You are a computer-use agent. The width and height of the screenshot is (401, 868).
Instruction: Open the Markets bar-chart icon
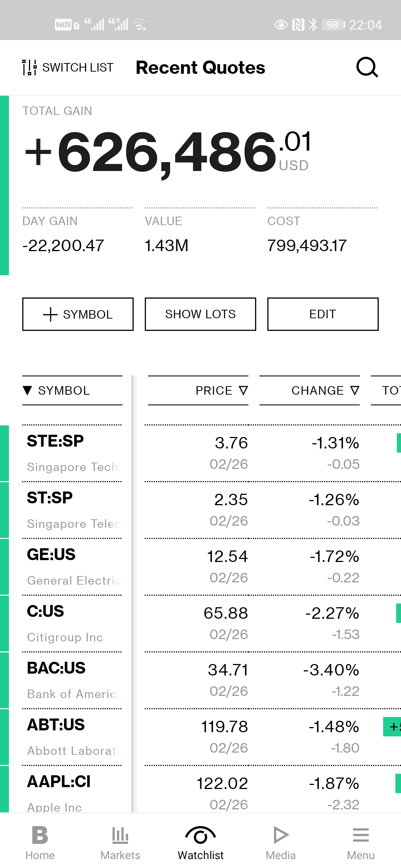120,835
